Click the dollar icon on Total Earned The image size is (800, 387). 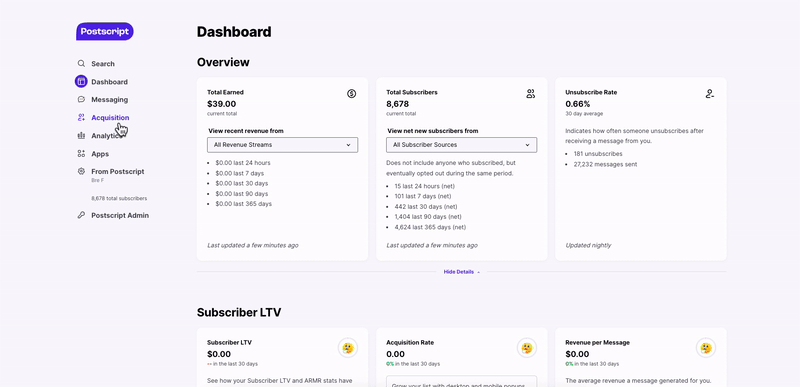[352, 94]
